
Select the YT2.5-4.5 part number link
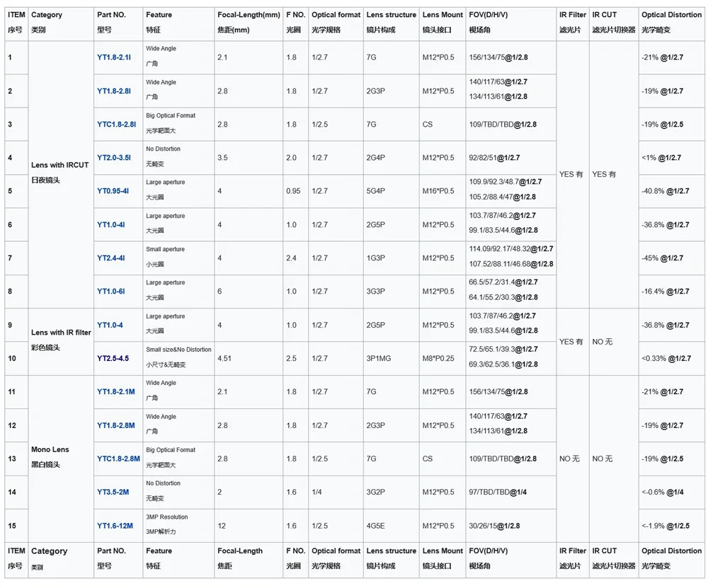click(113, 359)
